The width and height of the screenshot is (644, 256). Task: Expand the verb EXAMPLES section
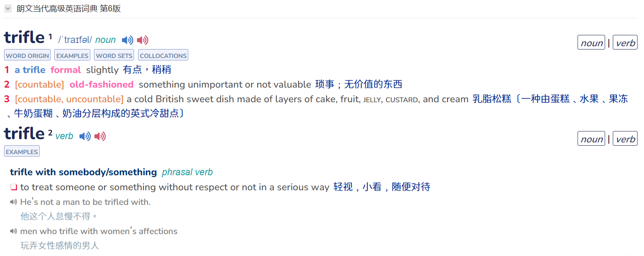click(22, 151)
